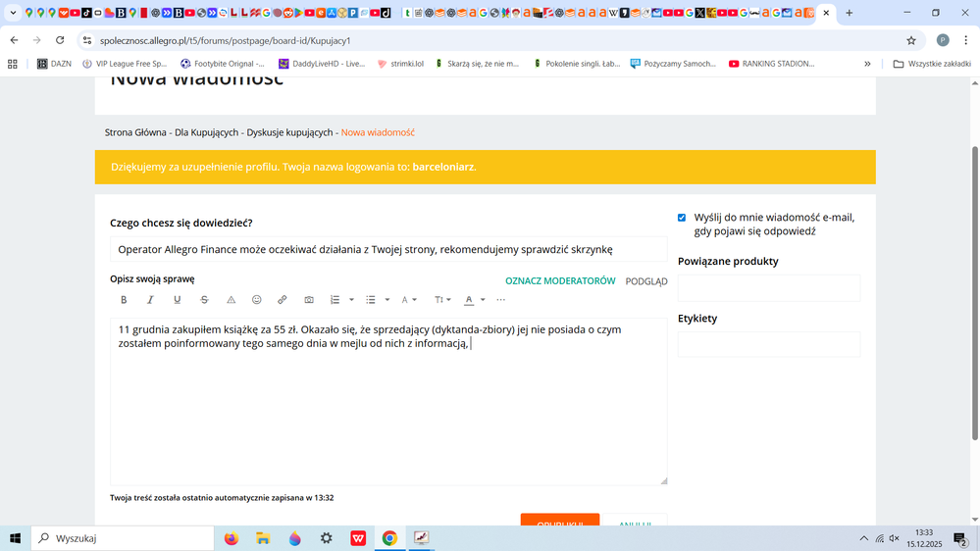Grab the text area resize handle
Viewport: 980px width, 551px height.
(664, 481)
